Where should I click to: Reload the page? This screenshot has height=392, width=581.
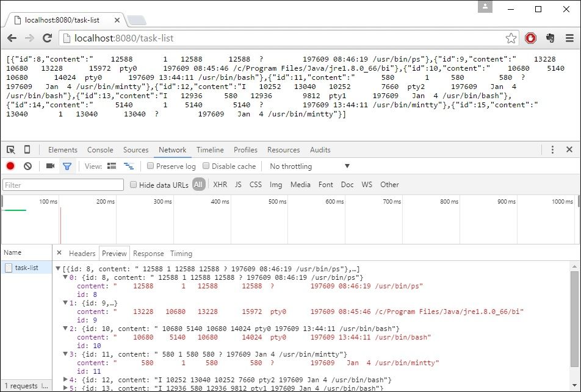(x=47, y=38)
